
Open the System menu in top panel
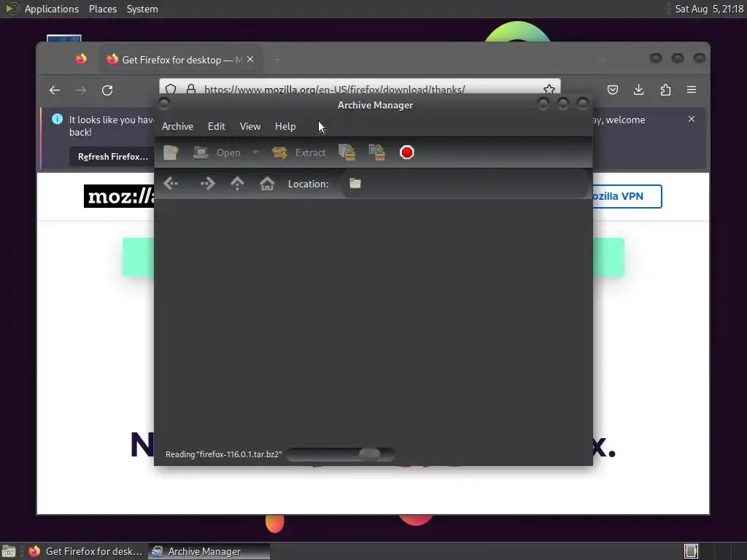click(x=142, y=9)
